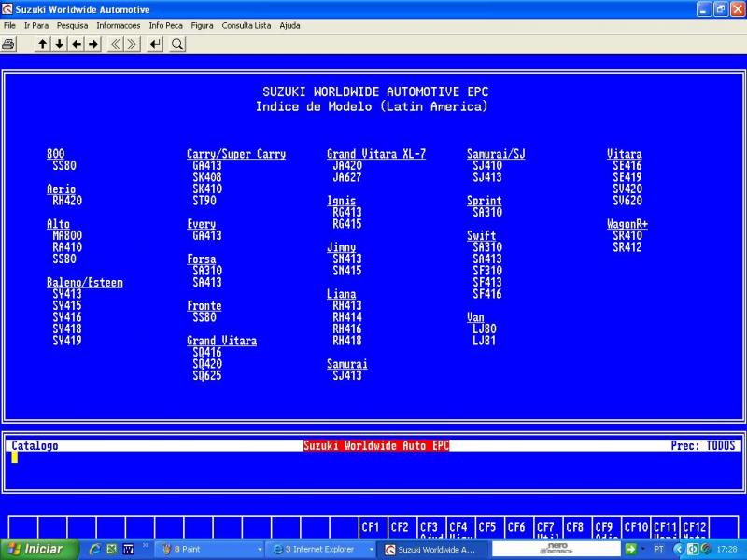Open the Info Peca menu

(165, 26)
